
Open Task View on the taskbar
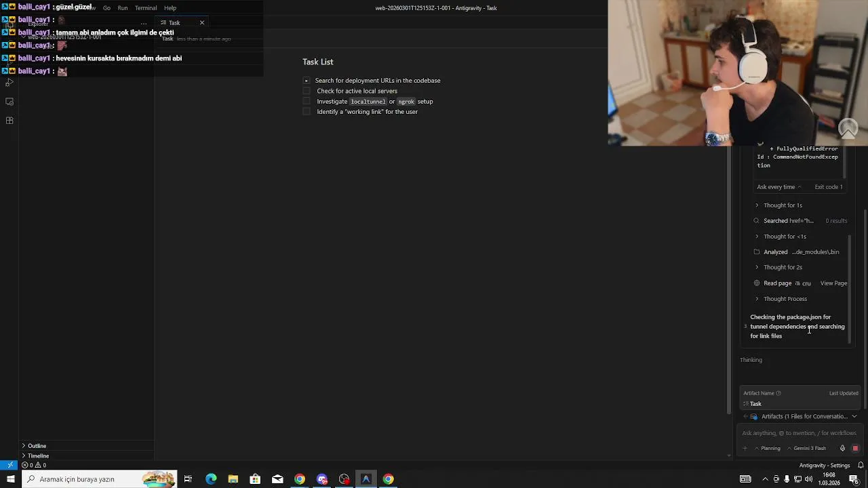(x=188, y=479)
